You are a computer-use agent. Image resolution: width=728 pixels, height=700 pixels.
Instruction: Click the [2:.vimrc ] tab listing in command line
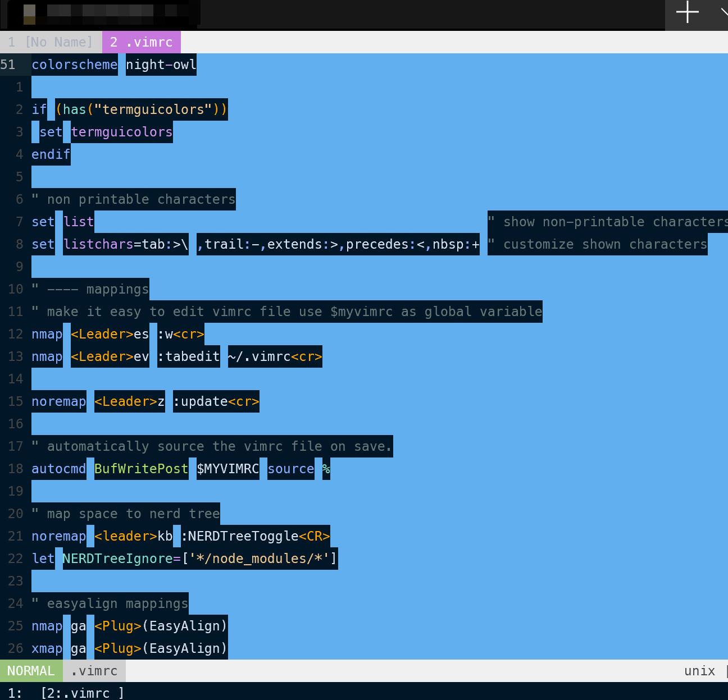pyautogui.click(x=83, y=693)
